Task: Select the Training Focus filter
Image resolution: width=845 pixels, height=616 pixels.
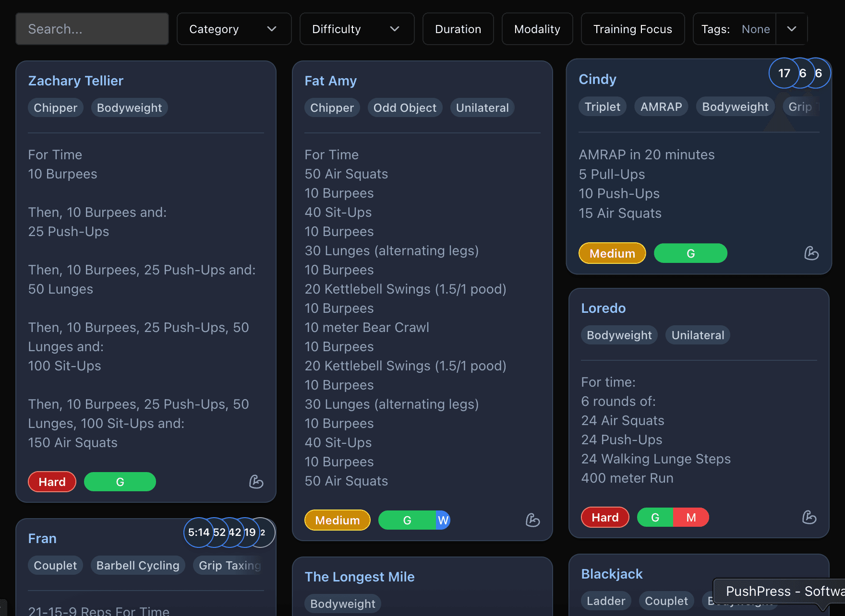Action: (632, 29)
